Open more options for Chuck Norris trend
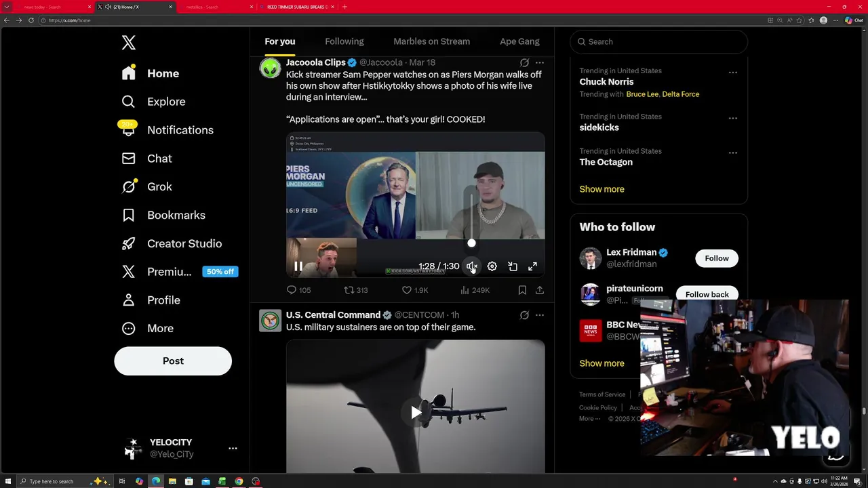This screenshot has width=868, height=488. click(733, 72)
